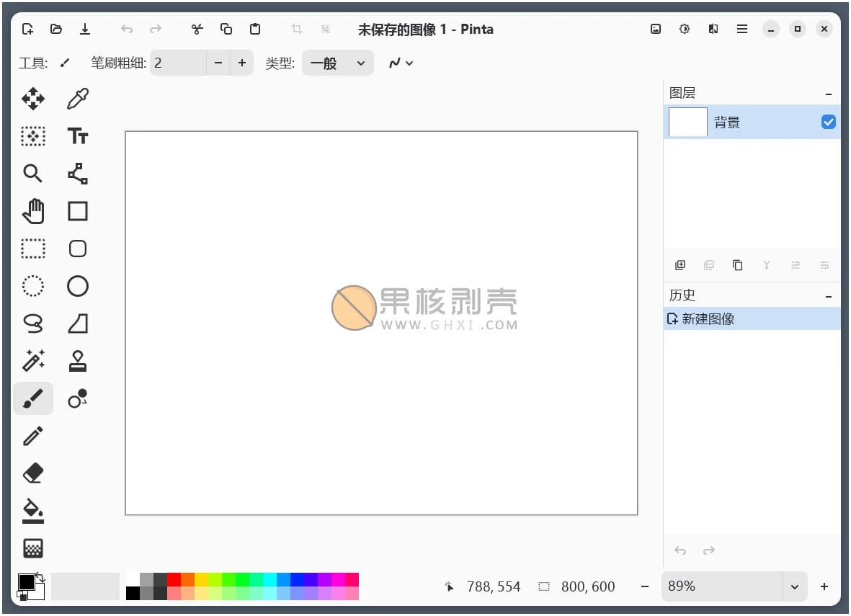The image size is (851, 616).
Task: Select the Clone Stamp tool
Action: tap(77, 360)
